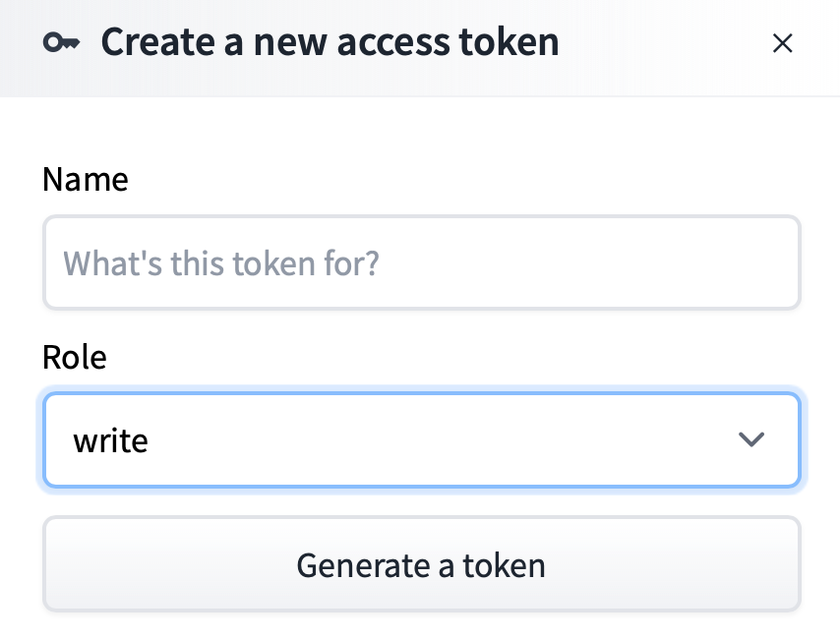Click the write role option

[x=111, y=440]
